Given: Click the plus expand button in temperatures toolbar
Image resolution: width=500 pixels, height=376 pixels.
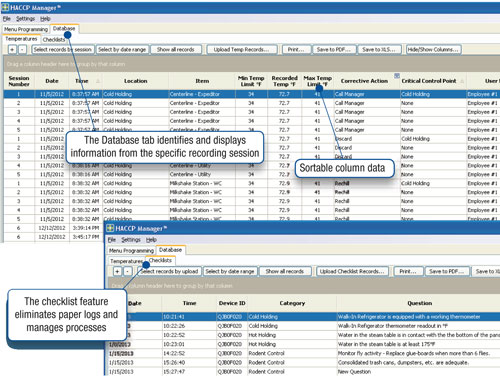Looking at the screenshot, I should [x=12, y=49].
